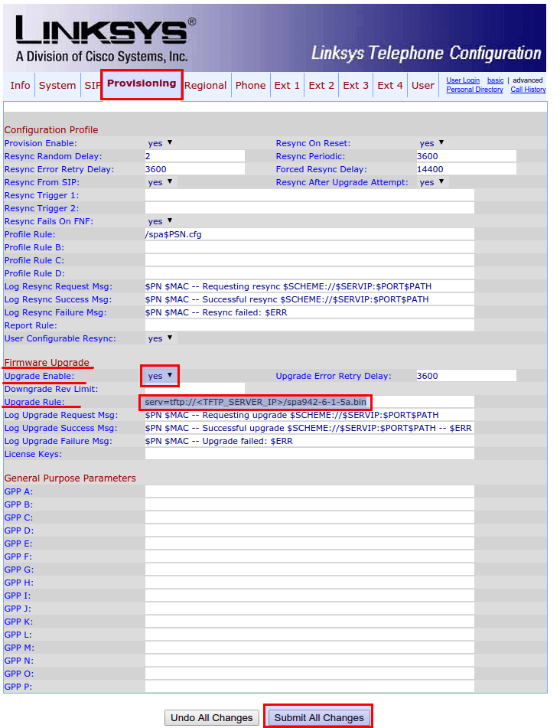Open the Ext 2 tab

[x=321, y=86]
